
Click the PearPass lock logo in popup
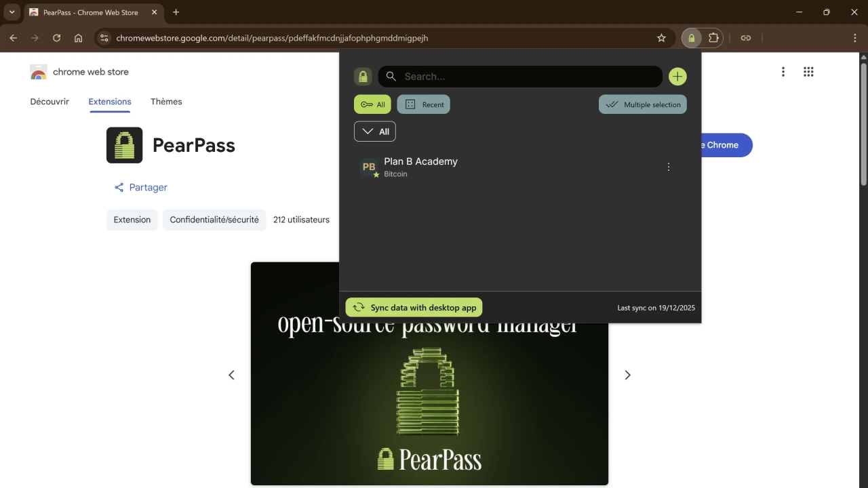pos(363,77)
